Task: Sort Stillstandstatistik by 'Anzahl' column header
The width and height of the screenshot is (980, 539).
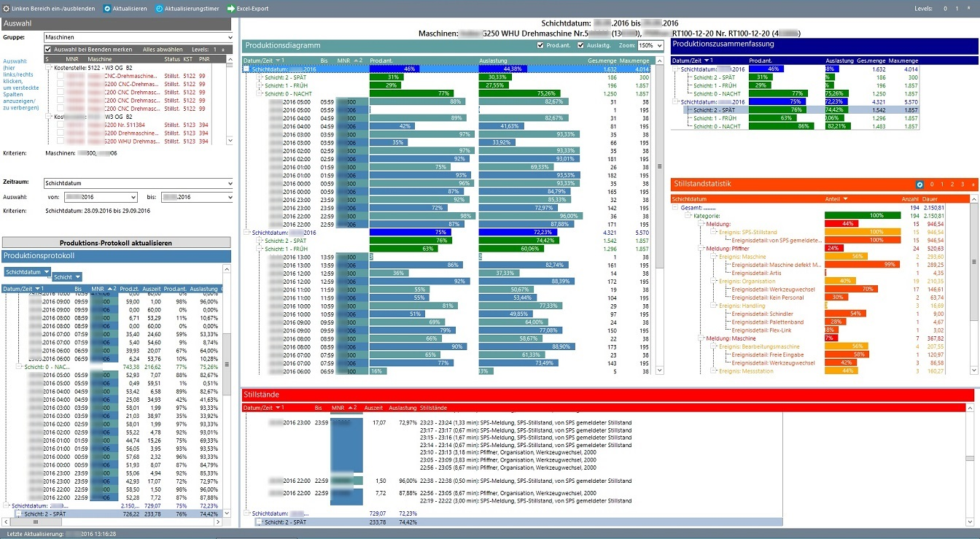Action: [909, 199]
